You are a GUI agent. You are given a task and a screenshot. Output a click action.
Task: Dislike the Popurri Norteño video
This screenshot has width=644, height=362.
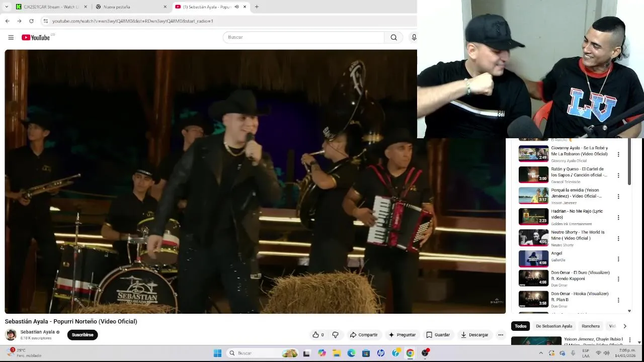[x=336, y=335]
